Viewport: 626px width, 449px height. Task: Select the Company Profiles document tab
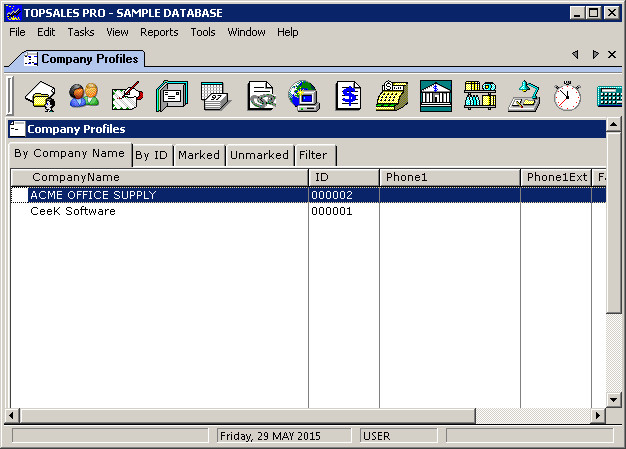coord(80,59)
